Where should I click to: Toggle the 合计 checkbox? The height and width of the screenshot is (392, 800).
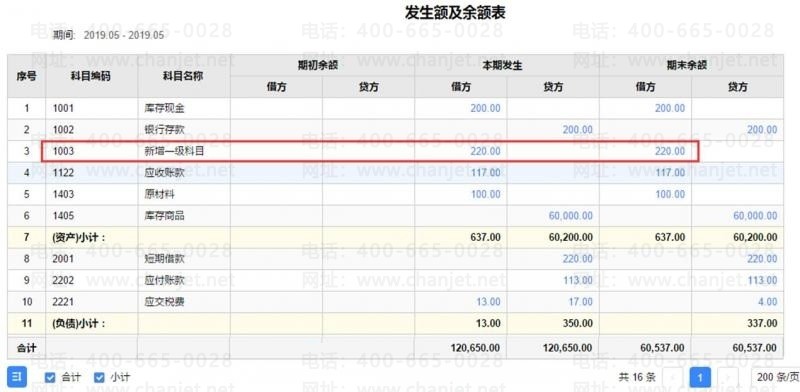click(x=50, y=378)
